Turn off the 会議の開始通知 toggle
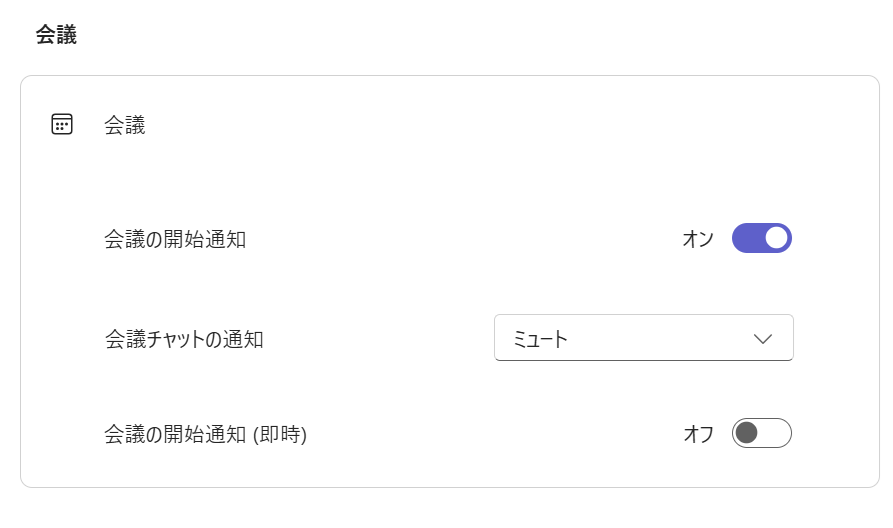 point(761,238)
